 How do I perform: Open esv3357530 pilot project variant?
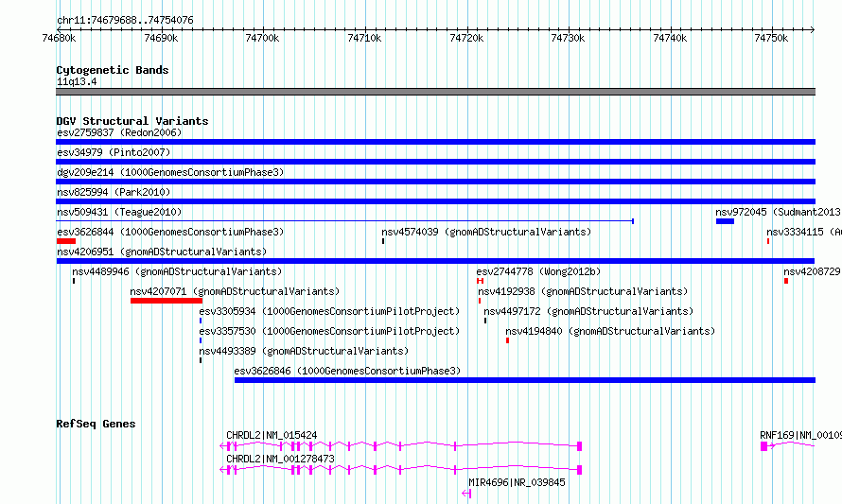[329, 331]
